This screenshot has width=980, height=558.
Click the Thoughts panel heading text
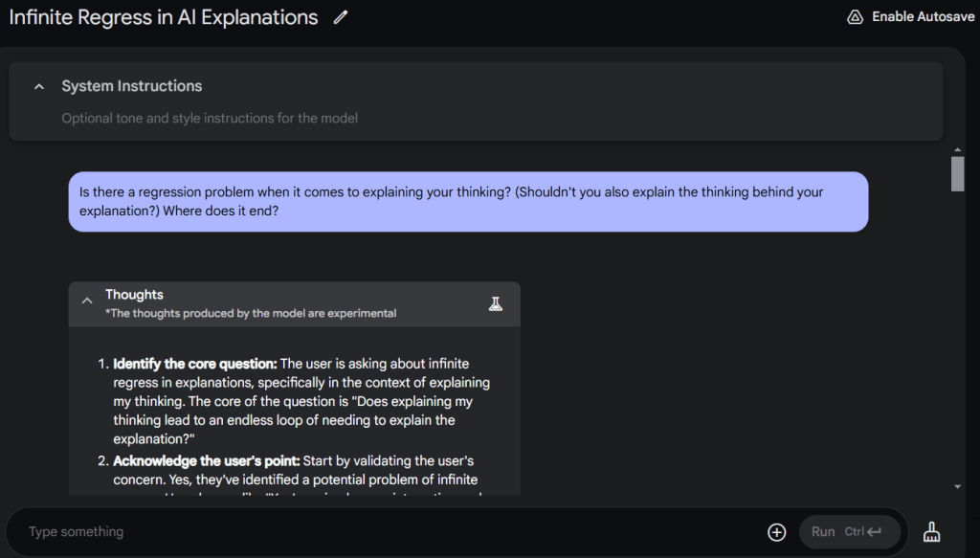[134, 295]
